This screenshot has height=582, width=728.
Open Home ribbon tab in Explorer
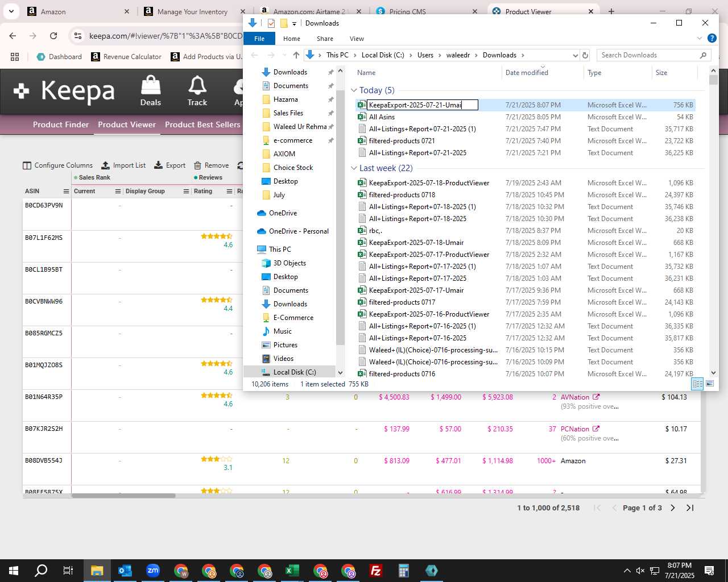pyautogui.click(x=292, y=39)
